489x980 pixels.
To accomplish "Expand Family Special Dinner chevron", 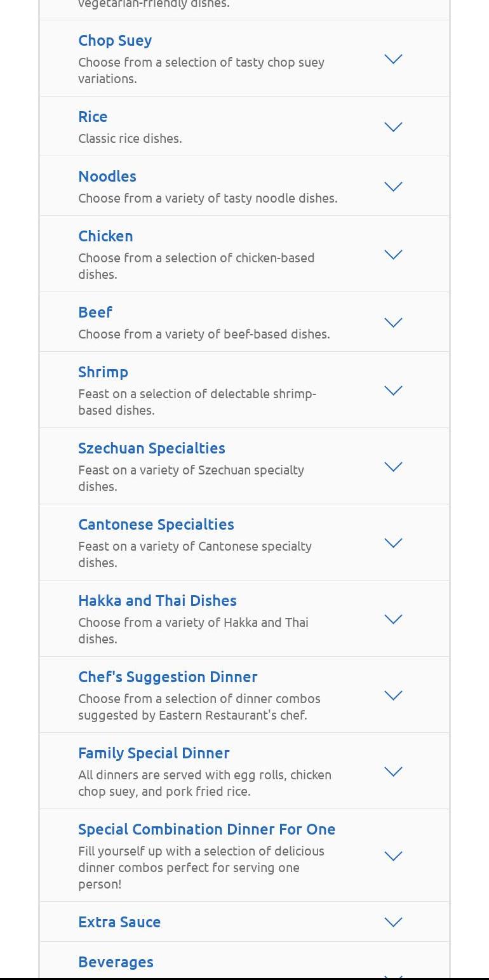I will [393, 772].
